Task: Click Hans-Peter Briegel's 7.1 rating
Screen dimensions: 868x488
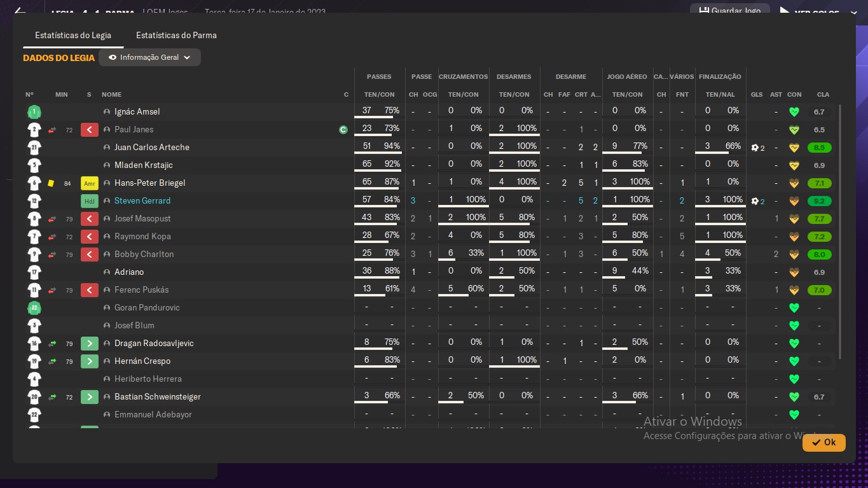Action: (x=819, y=183)
